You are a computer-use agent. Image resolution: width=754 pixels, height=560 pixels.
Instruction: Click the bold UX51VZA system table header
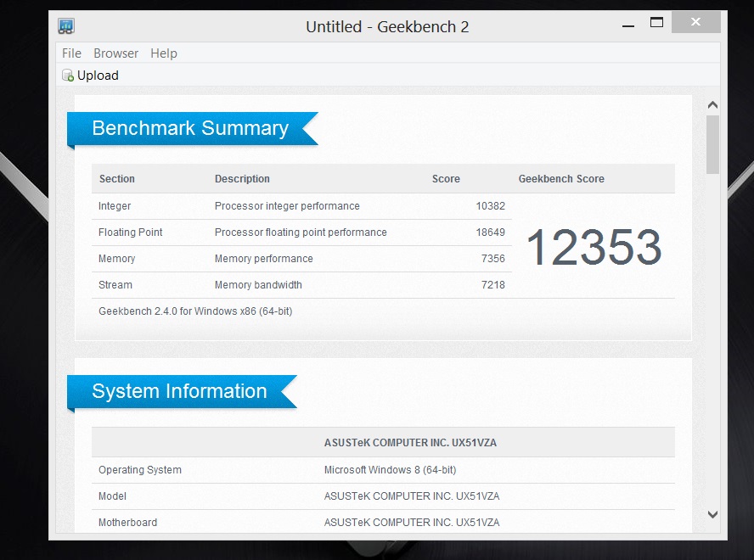click(410, 443)
